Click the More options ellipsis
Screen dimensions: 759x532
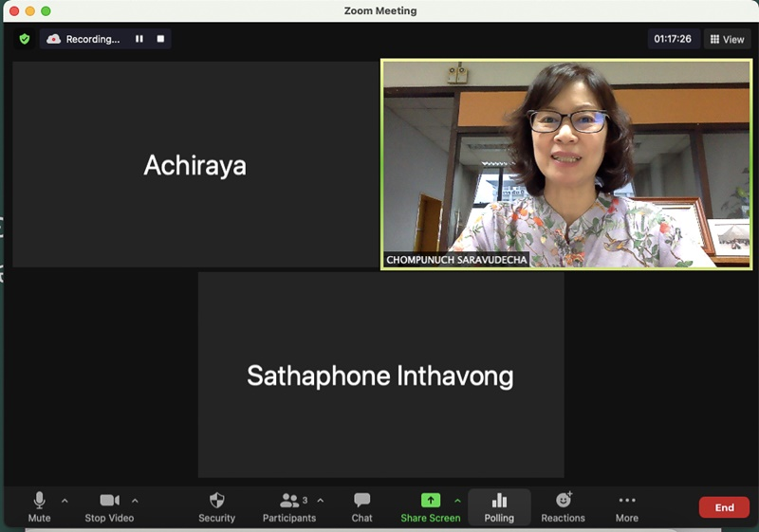(626, 506)
